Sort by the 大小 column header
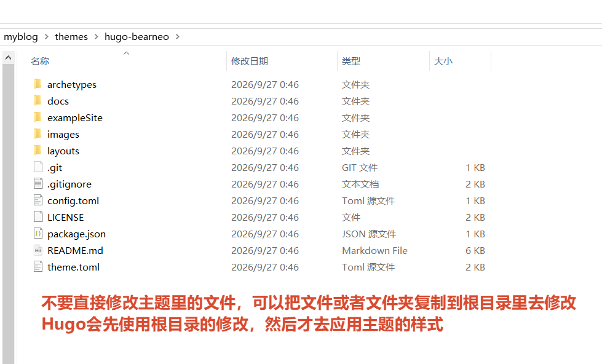This screenshot has width=602, height=364. pyautogui.click(x=443, y=61)
